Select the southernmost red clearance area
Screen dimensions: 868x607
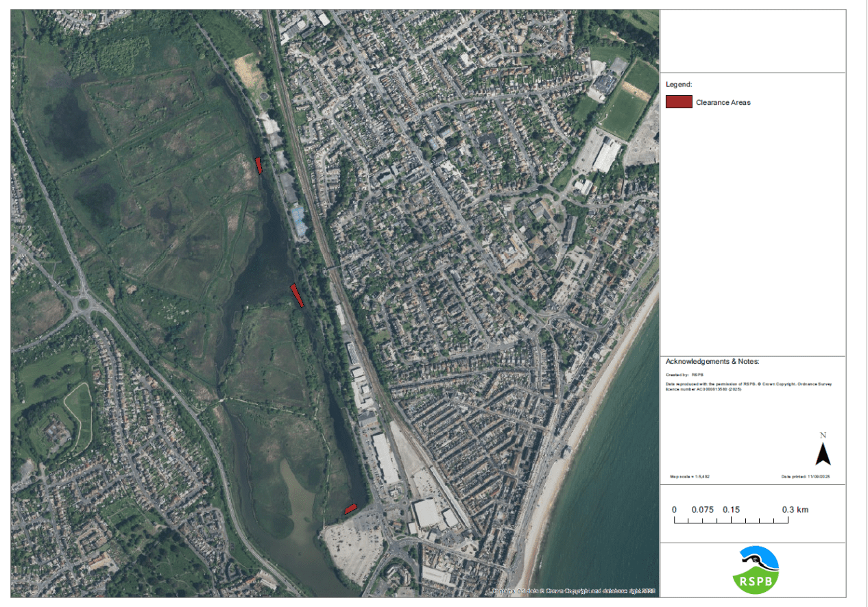(x=350, y=508)
